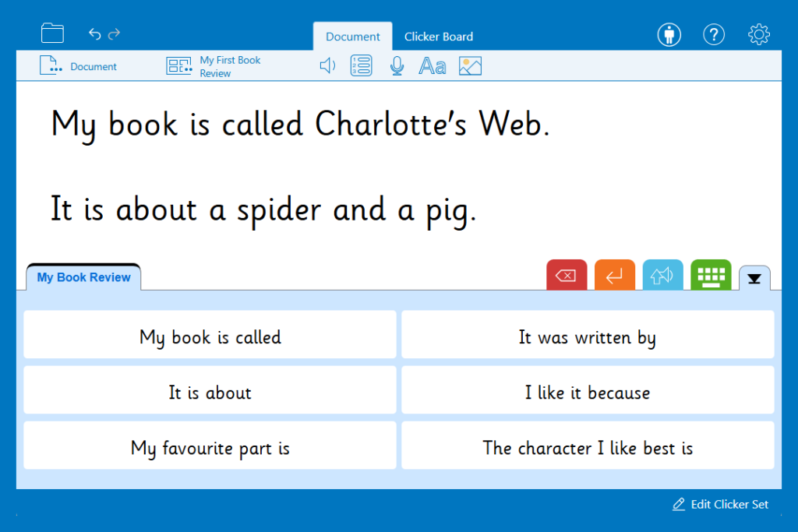Open the Aa font options
Viewport: 798px width, 532px height.
coord(432,66)
